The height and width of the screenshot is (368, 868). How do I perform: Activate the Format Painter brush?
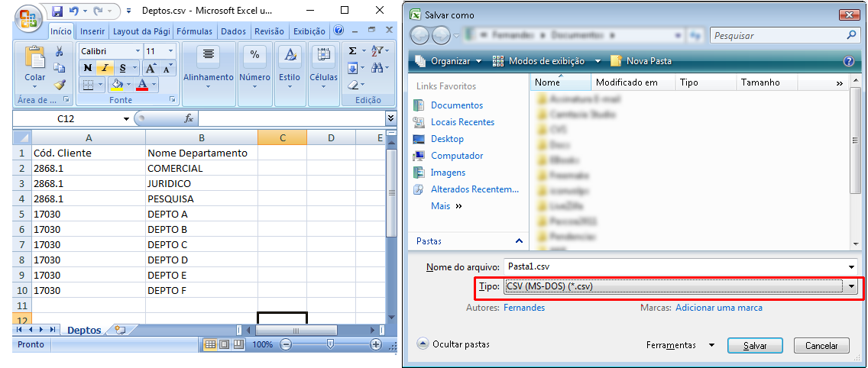(60, 85)
